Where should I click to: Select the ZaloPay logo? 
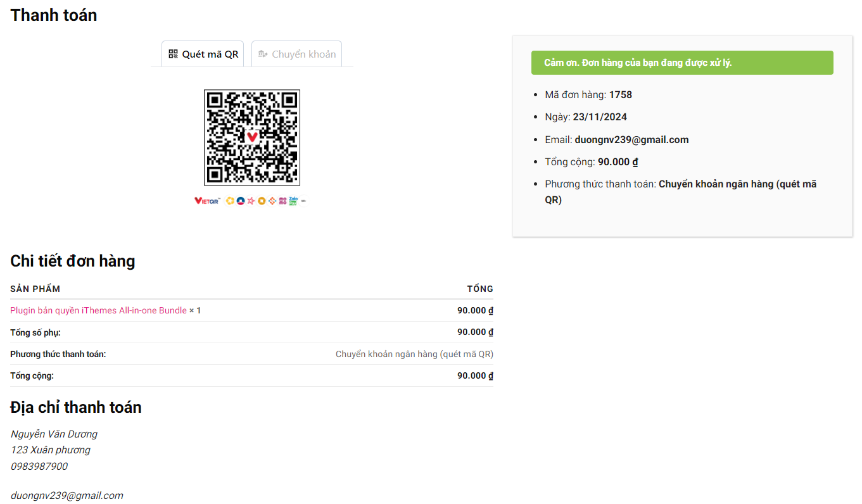pos(293,201)
